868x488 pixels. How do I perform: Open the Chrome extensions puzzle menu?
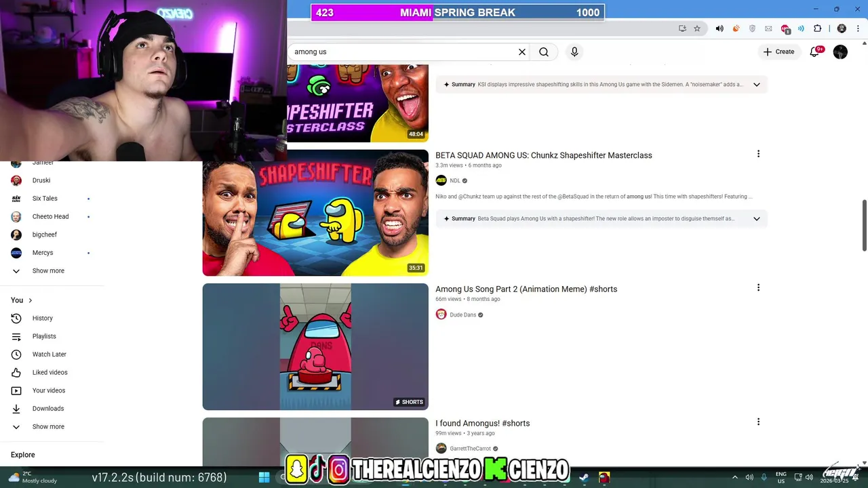click(x=817, y=28)
